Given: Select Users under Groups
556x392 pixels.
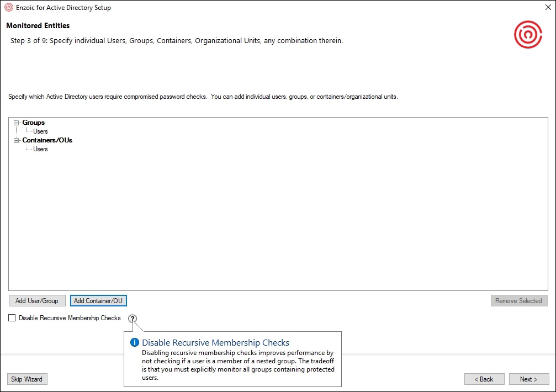Looking at the screenshot, I should click(x=40, y=131).
